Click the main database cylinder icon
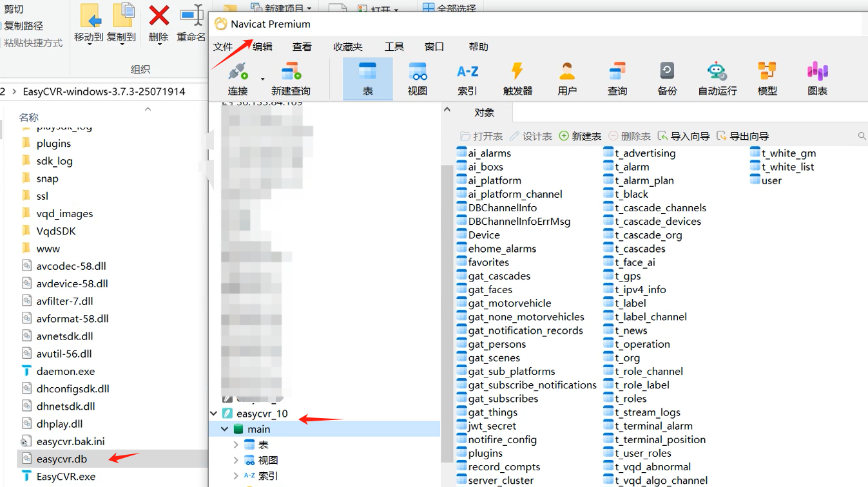Image resolution: width=868 pixels, height=487 pixels. click(x=238, y=429)
